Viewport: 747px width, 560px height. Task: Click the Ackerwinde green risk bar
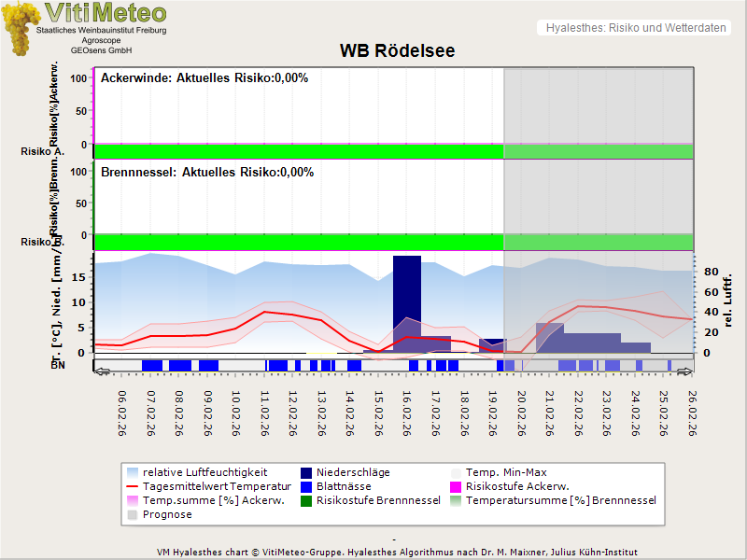point(299,151)
